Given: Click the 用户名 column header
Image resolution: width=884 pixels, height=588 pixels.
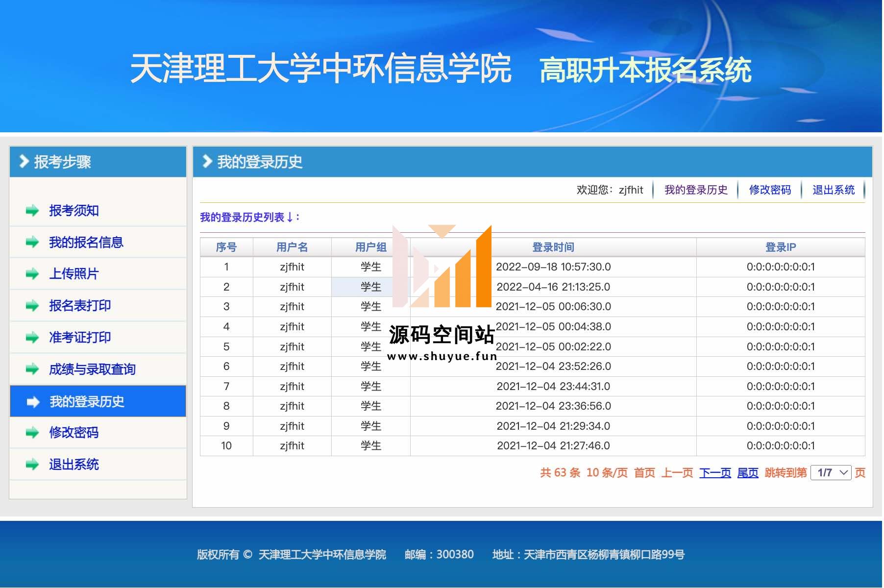Looking at the screenshot, I should tap(292, 247).
